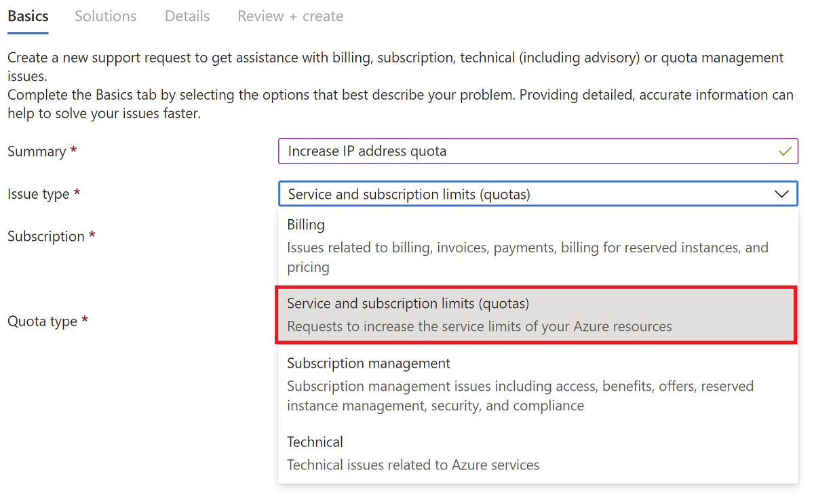Click the Summary text input field
Viewport: 814px width, 504px height.
[x=529, y=151]
